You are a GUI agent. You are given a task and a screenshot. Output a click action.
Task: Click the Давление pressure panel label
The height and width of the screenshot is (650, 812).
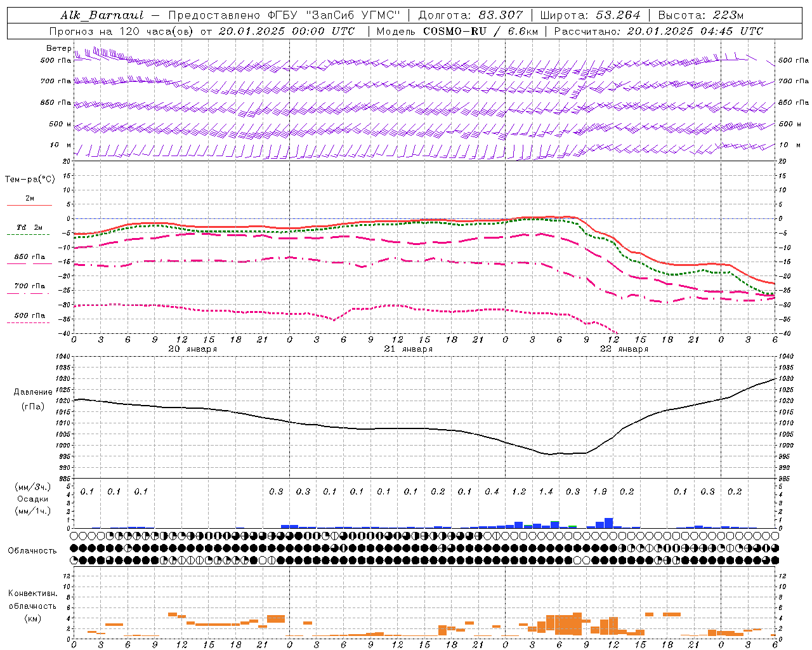click(x=33, y=392)
